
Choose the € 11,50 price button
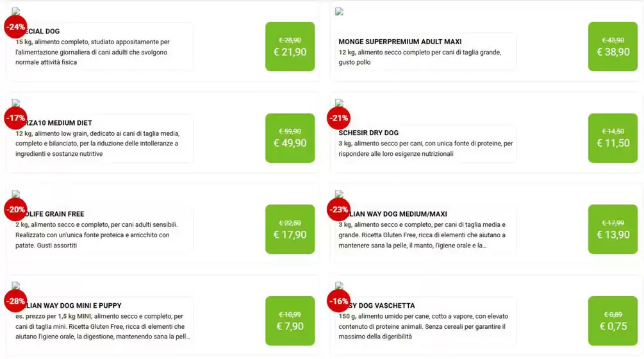point(613,138)
